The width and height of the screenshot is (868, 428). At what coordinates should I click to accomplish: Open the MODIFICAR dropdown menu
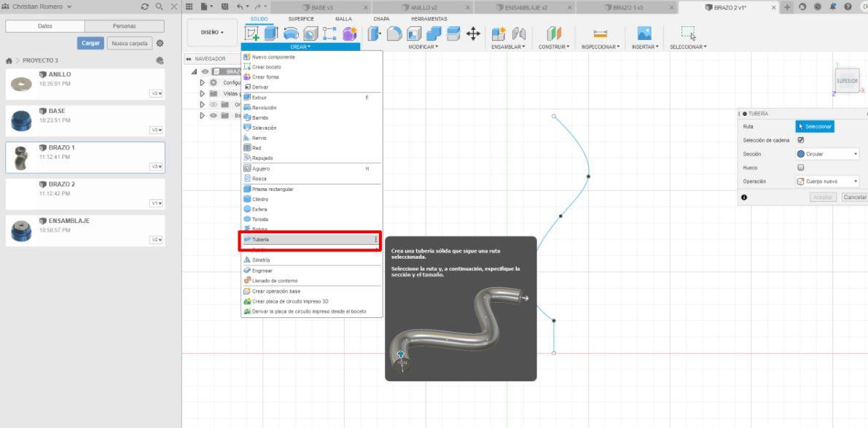click(x=423, y=47)
